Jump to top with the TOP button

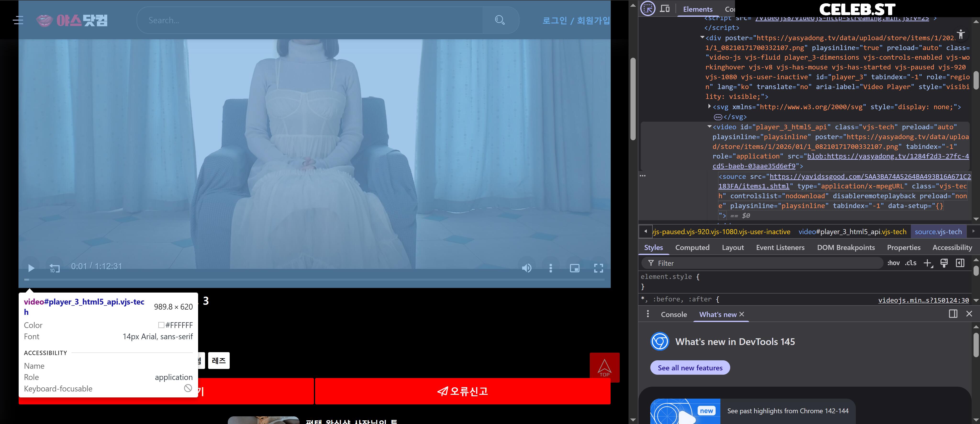point(605,367)
